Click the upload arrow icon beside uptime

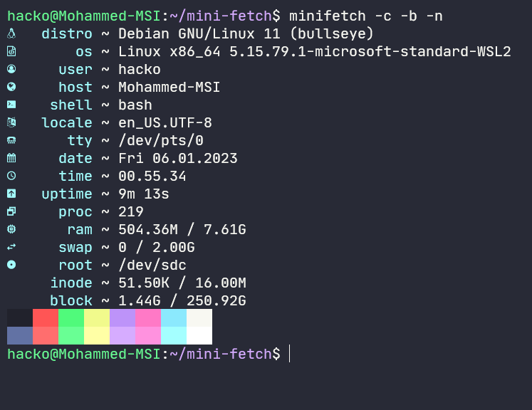click(11, 194)
